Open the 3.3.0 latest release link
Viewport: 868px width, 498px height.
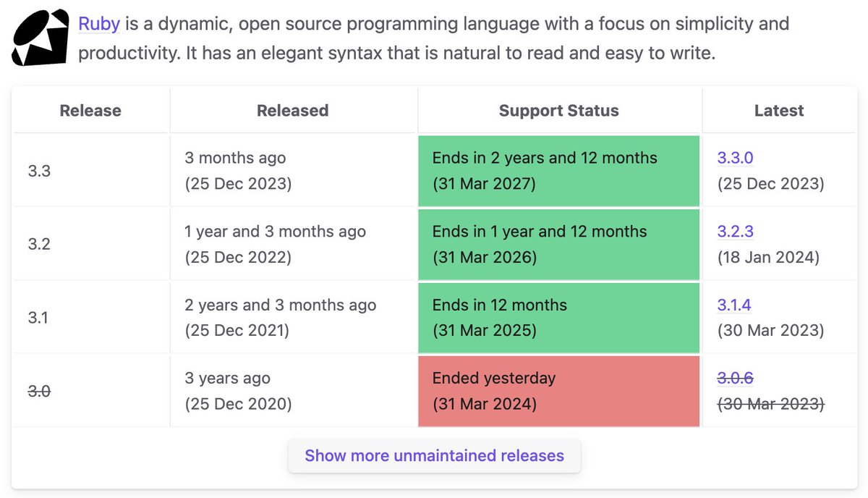(x=736, y=158)
